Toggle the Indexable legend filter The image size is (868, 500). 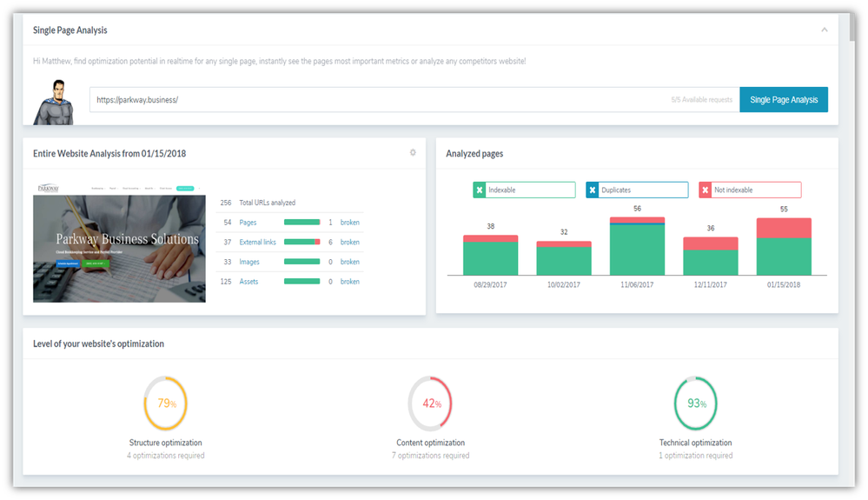(524, 190)
